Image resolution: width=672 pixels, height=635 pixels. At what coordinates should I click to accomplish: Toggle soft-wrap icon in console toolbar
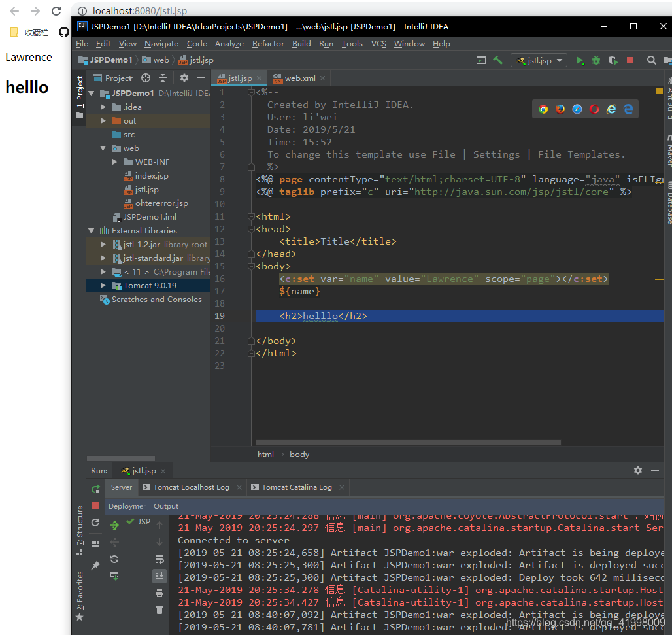160,559
